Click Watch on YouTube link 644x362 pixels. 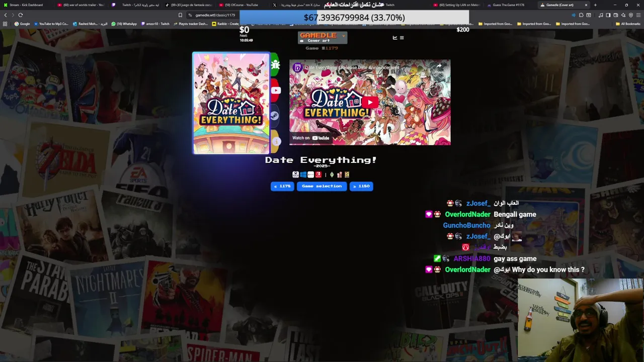click(x=311, y=138)
